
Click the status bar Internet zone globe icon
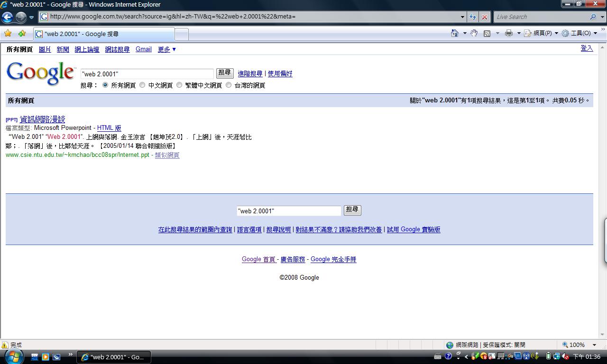(450, 345)
